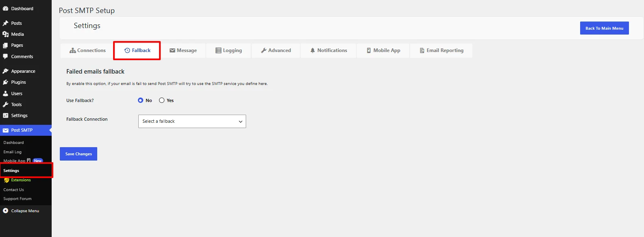Switch to the Notifications tab

pyautogui.click(x=328, y=50)
